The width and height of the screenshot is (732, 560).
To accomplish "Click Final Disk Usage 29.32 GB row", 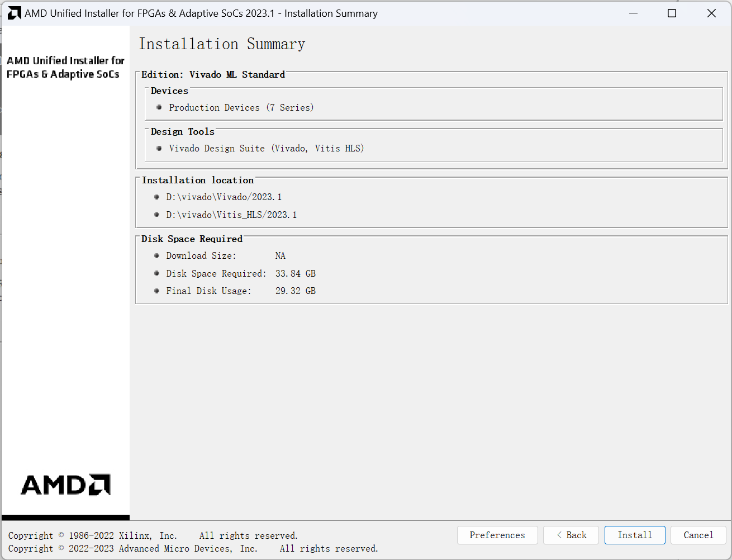I will coord(241,291).
